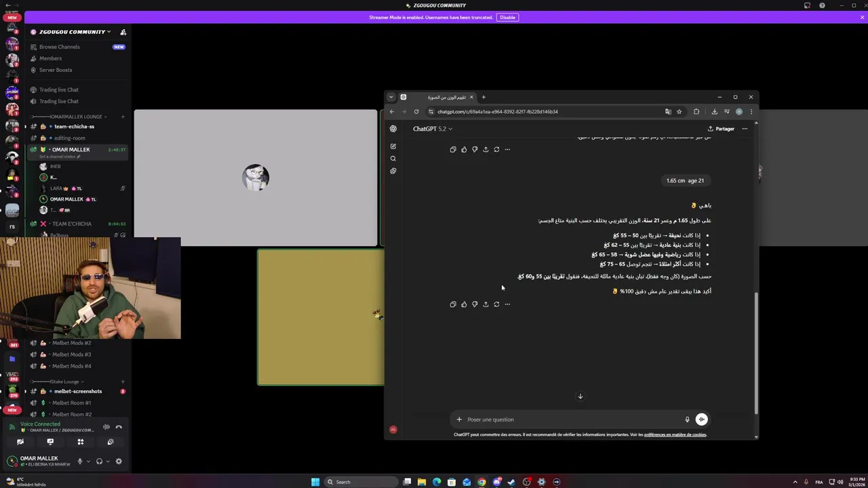Click the ChatGPT conversation scrollbar thumb
Image resolution: width=868 pixels, height=488 pixels.
[x=756, y=352]
